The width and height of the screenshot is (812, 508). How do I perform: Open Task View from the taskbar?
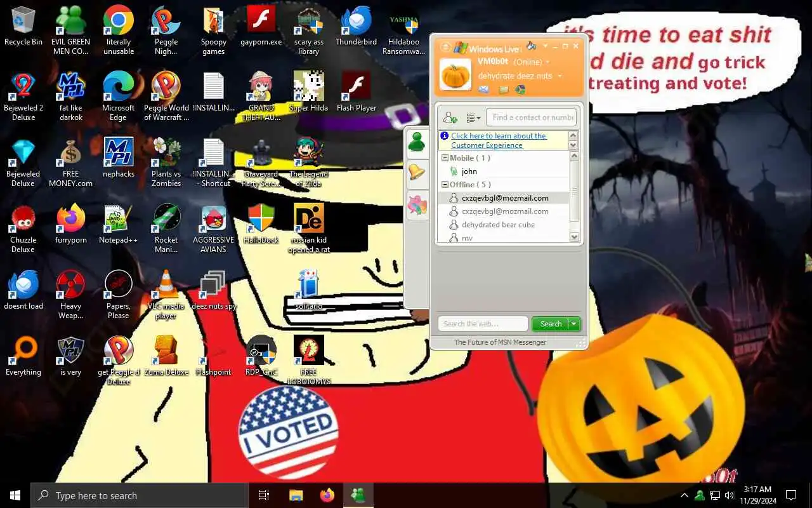point(264,495)
